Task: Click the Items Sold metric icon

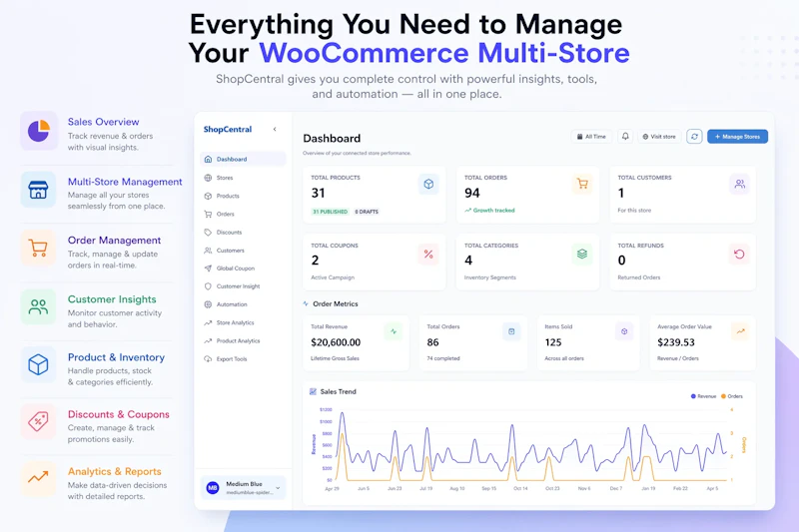Action: coord(624,331)
